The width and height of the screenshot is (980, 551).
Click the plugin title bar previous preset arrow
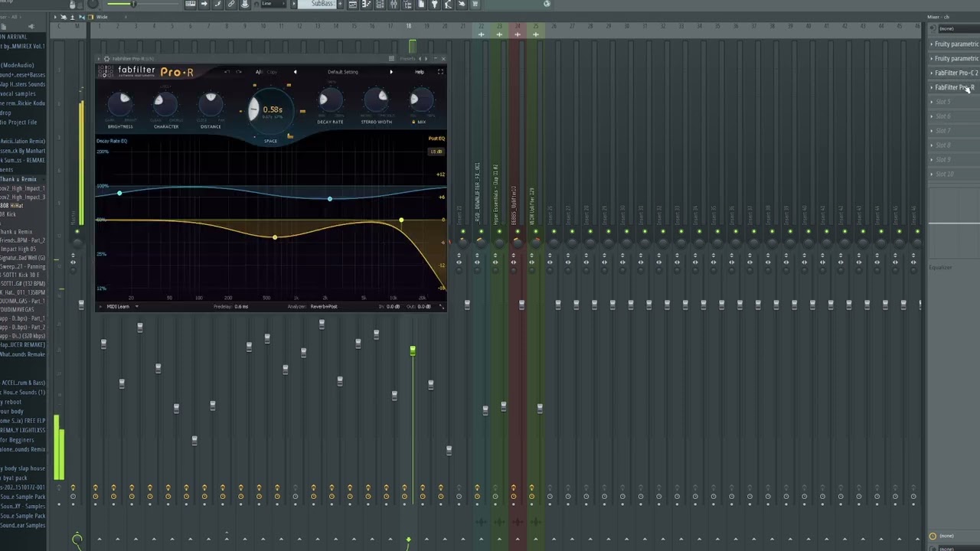[421, 58]
